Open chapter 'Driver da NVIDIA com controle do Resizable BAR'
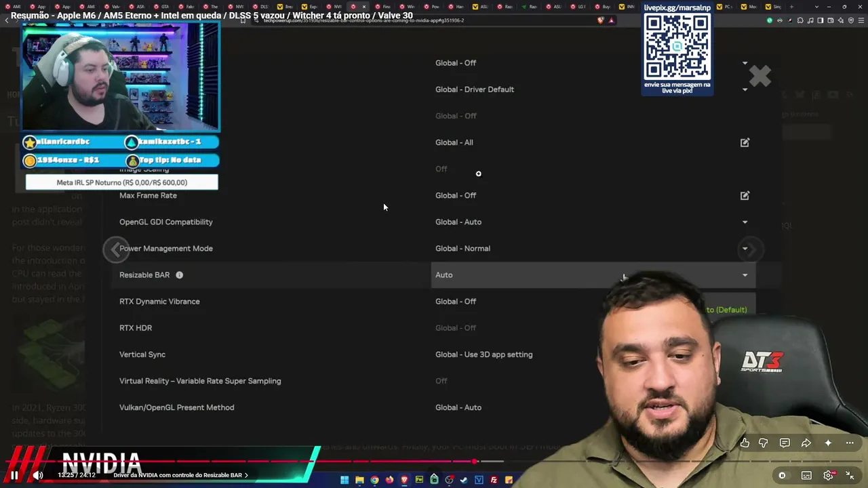 pos(180,475)
